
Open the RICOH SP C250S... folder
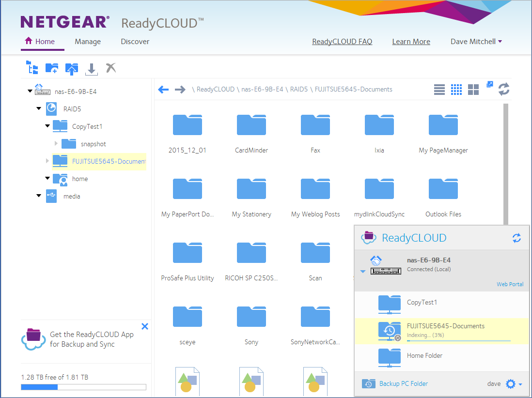click(251, 262)
